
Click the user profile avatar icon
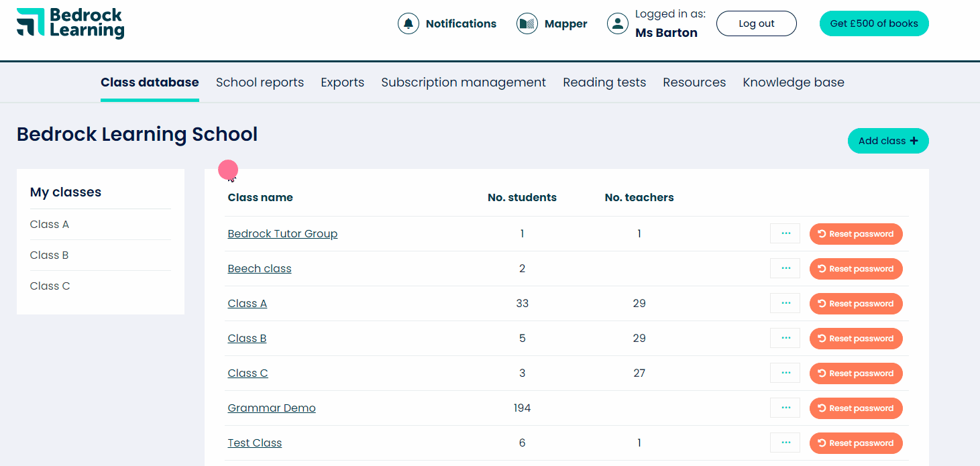coord(617,23)
